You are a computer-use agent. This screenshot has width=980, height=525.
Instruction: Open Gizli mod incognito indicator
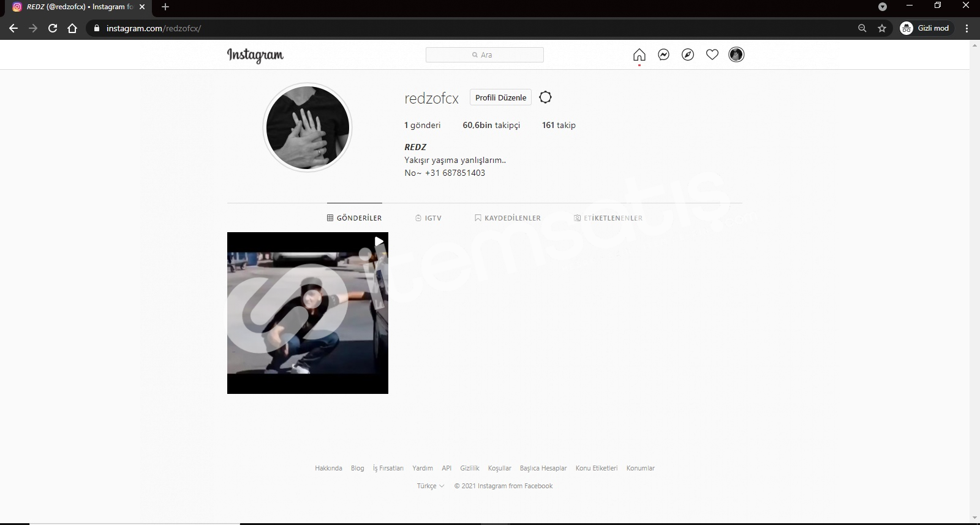[925, 28]
